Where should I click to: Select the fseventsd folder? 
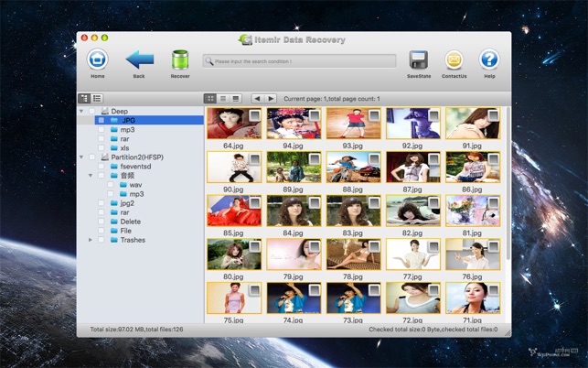coord(135,167)
